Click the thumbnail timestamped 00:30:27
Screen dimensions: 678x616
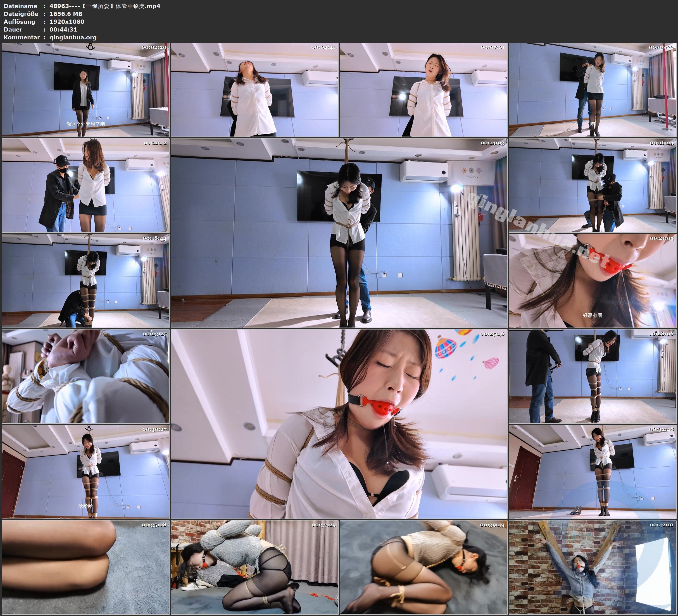pyautogui.click(x=85, y=471)
